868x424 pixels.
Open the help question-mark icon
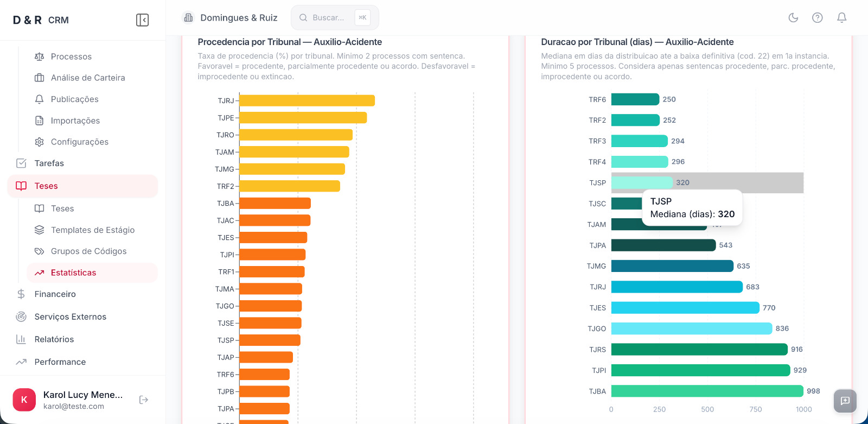(x=817, y=17)
